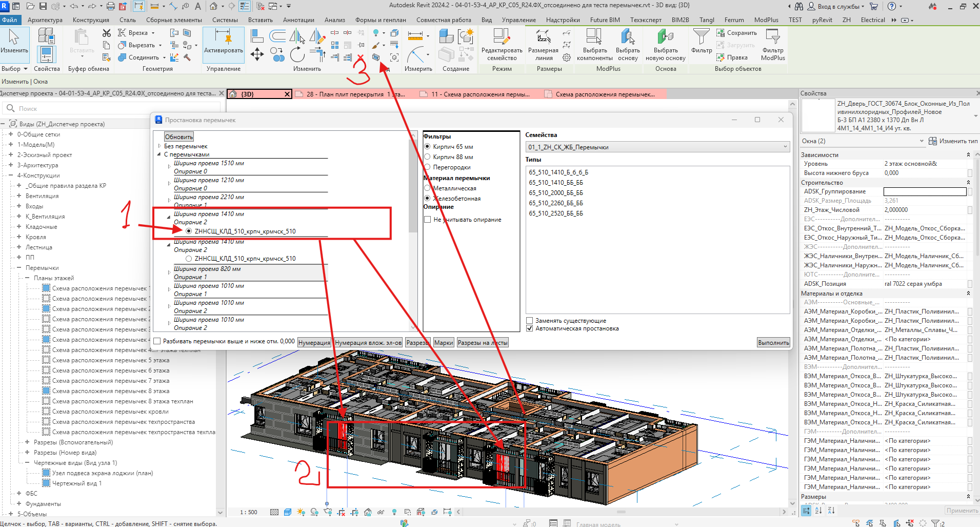The height and width of the screenshot is (527, 980).
Task: Select the Mirror - Draw Axis tool
Action: (x=317, y=36)
